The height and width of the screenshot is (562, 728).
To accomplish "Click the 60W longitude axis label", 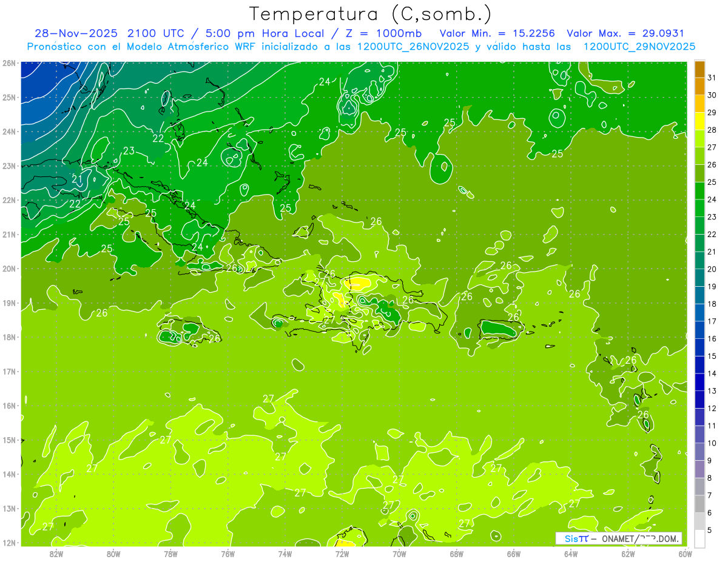I will click(x=686, y=553).
